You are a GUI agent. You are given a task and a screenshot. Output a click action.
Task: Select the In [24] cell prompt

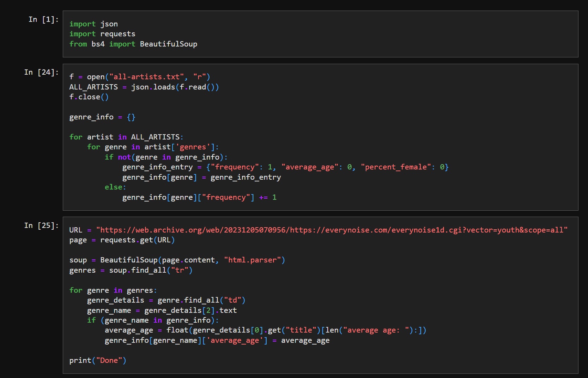41,72
